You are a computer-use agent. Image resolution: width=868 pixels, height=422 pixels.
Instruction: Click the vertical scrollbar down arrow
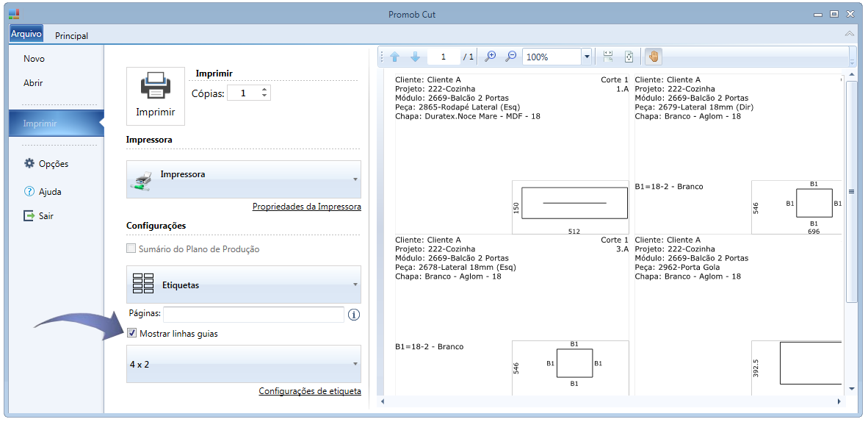(852, 389)
